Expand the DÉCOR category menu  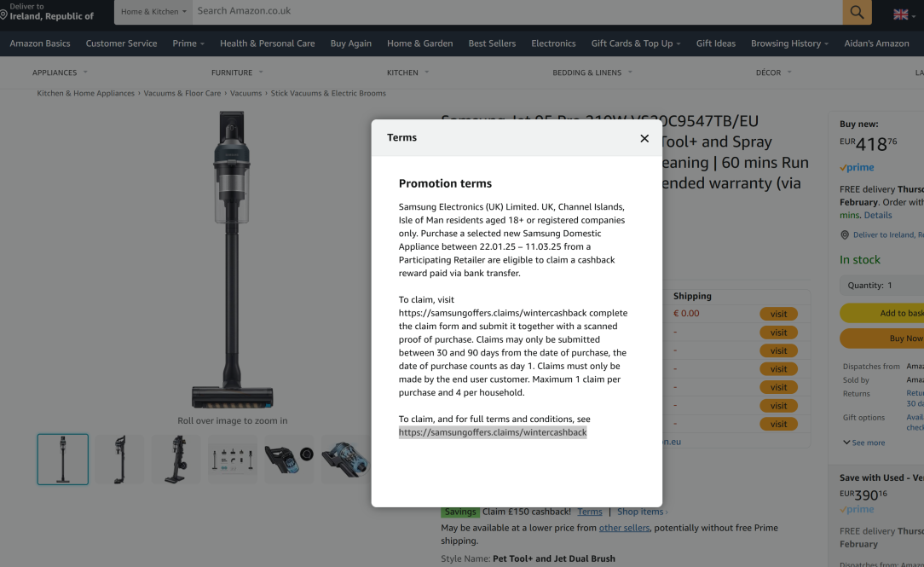(774, 72)
